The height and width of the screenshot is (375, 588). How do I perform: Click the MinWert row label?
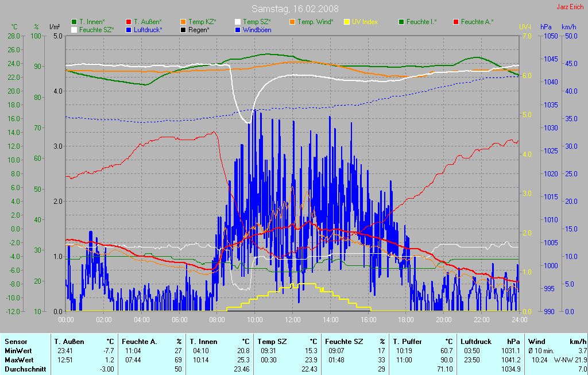pyautogui.click(x=18, y=351)
